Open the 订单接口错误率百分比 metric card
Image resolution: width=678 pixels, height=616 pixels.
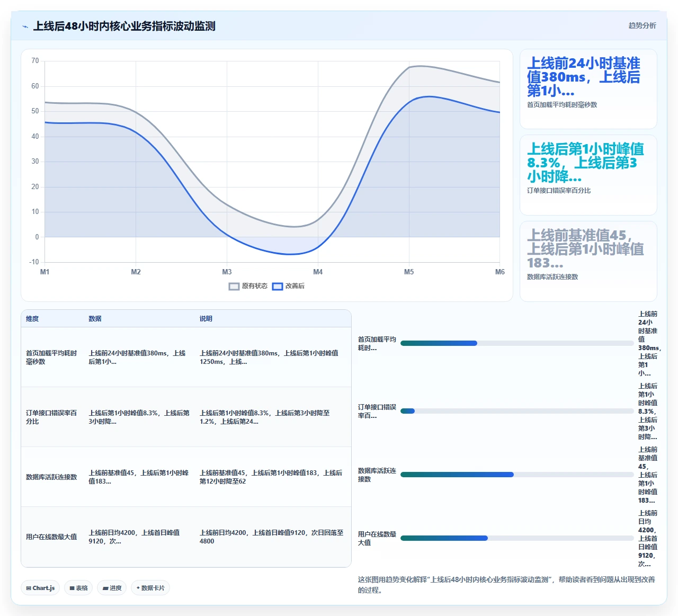point(588,175)
